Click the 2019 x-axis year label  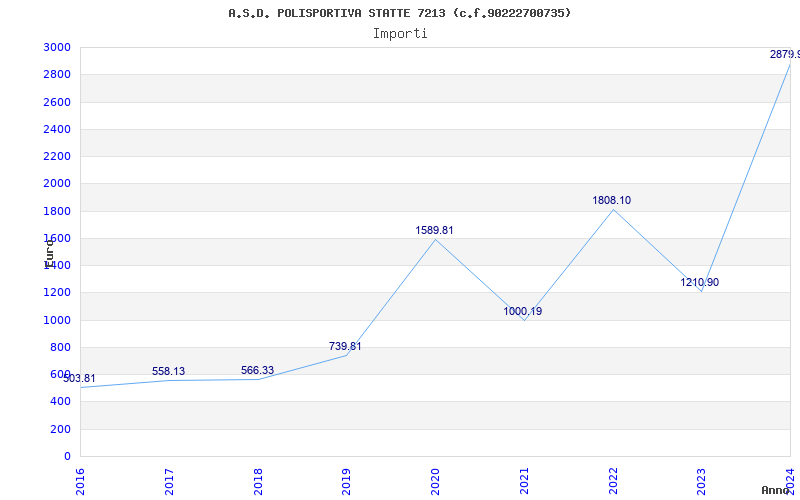[x=346, y=482]
